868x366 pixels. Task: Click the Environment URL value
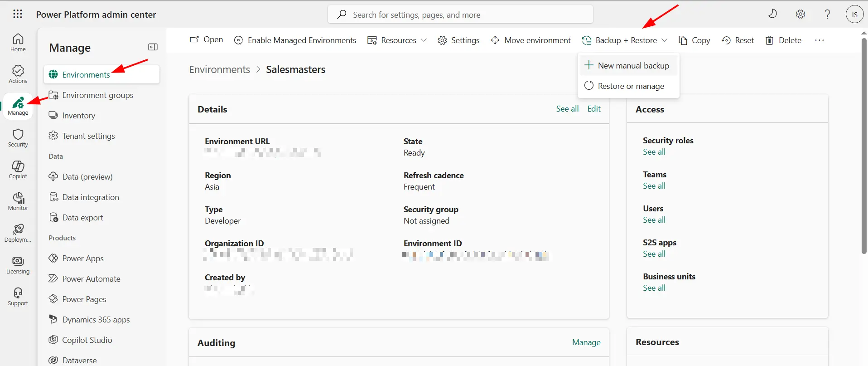pyautogui.click(x=262, y=152)
